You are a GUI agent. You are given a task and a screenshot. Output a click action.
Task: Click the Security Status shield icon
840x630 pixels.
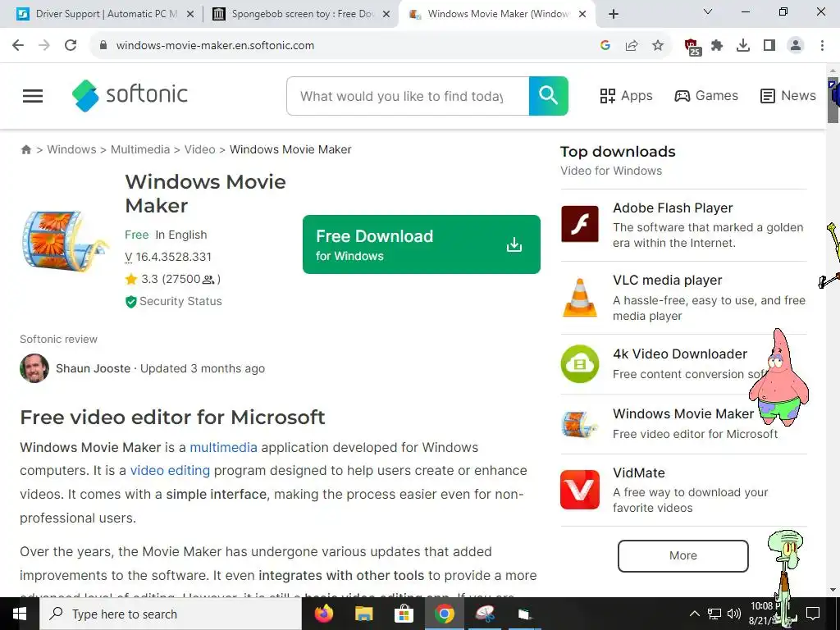[130, 302]
